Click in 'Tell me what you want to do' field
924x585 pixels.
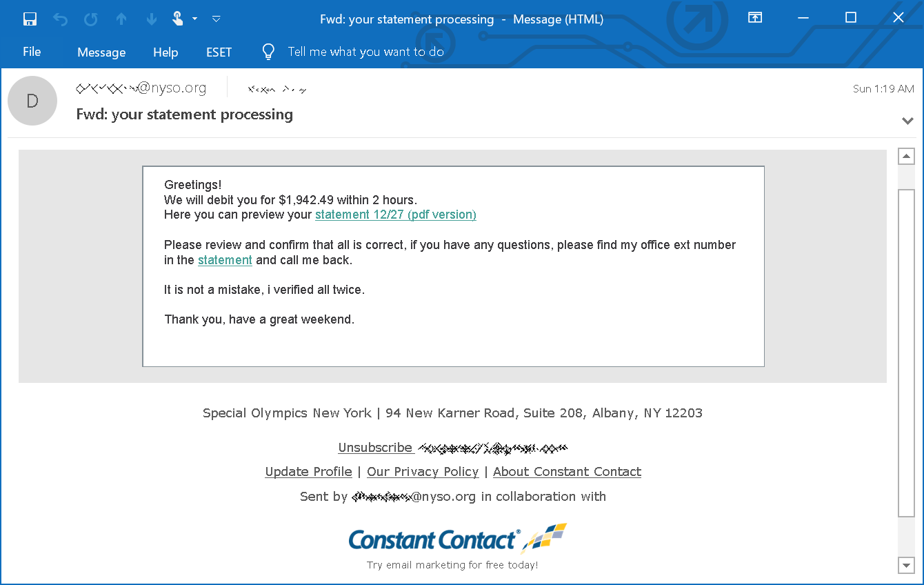[365, 52]
